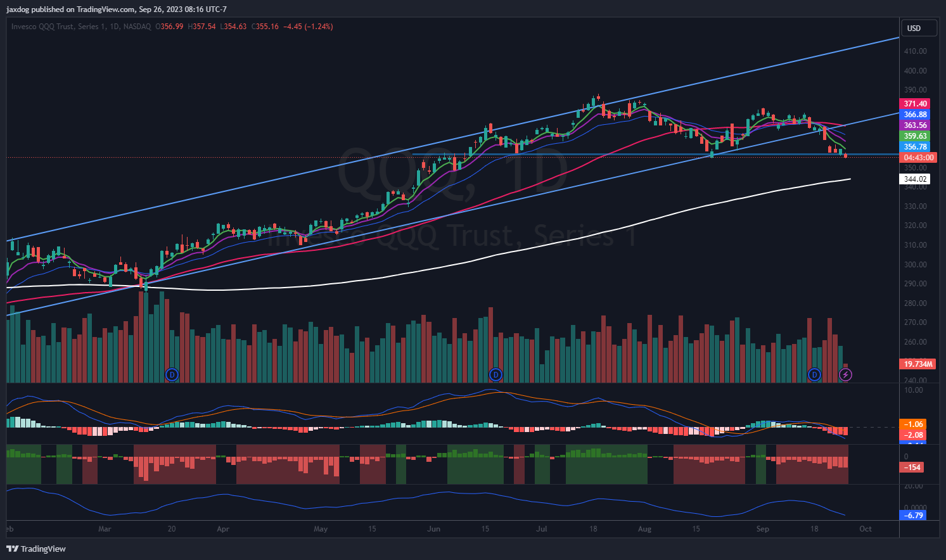Click the 410.00 price axis label
Viewport: 946px width, 560px height.
tap(915, 51)
